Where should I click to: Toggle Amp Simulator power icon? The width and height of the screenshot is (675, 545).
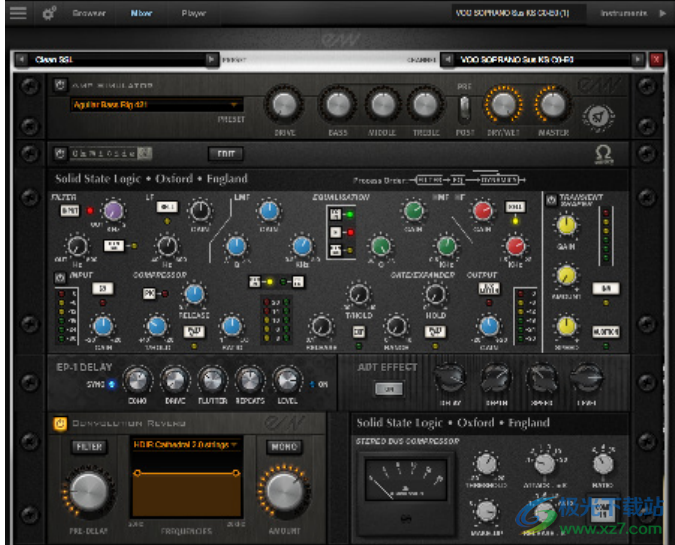tap(60, 85)
